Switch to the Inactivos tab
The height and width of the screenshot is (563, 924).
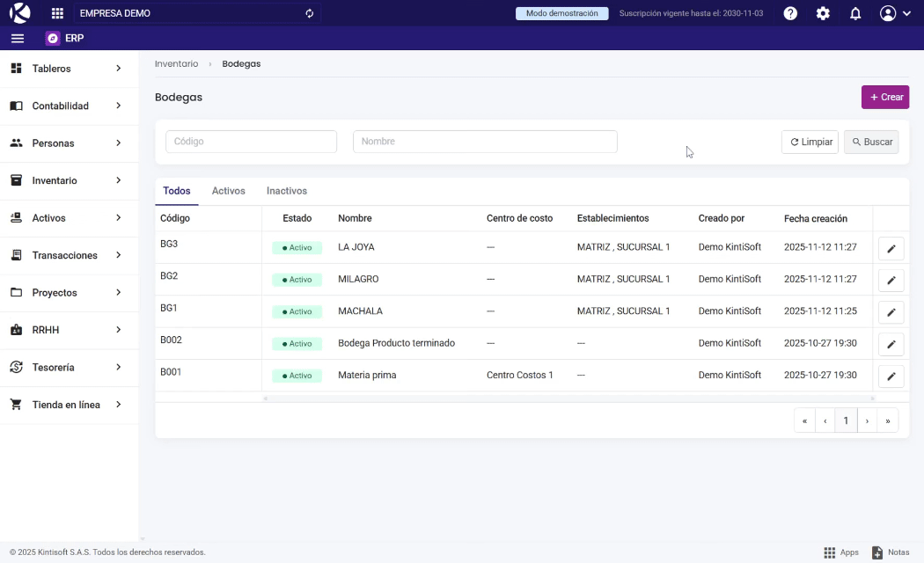point(287,191)
